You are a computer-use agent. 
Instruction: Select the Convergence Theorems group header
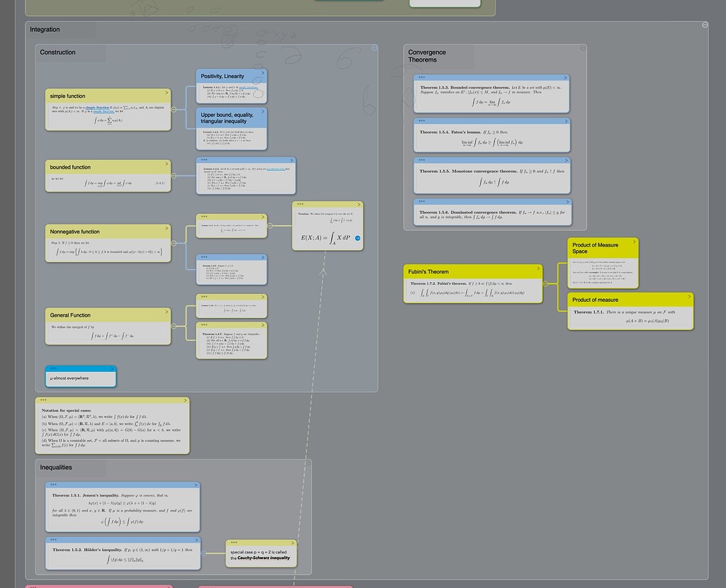[426, 55]
